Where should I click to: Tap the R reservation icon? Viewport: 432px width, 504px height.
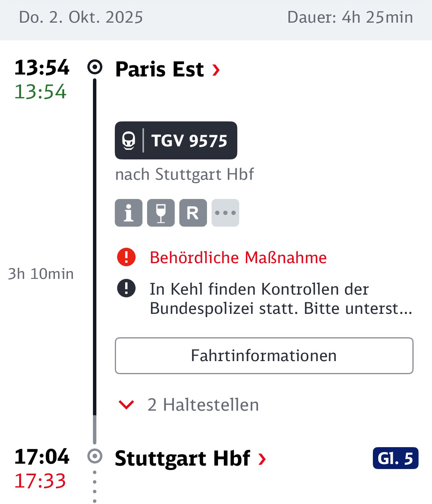pyautogui.click(x=193, y=213)
